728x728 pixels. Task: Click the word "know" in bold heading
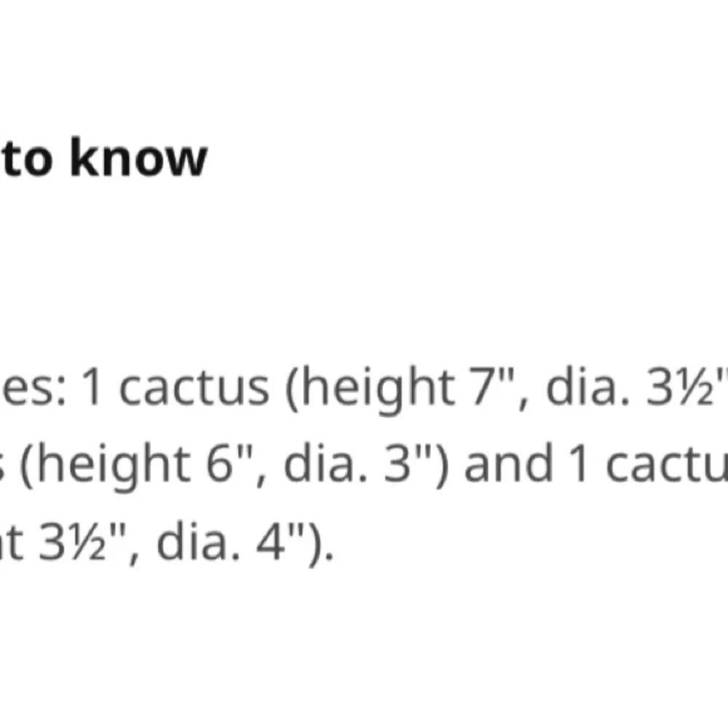point(138,157)
